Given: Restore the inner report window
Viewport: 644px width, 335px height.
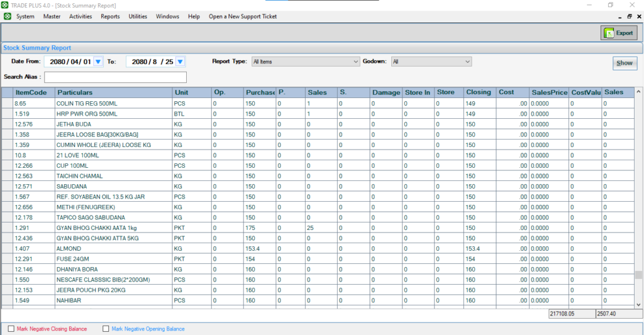Looking at the screenshot, I should (629, 16).
